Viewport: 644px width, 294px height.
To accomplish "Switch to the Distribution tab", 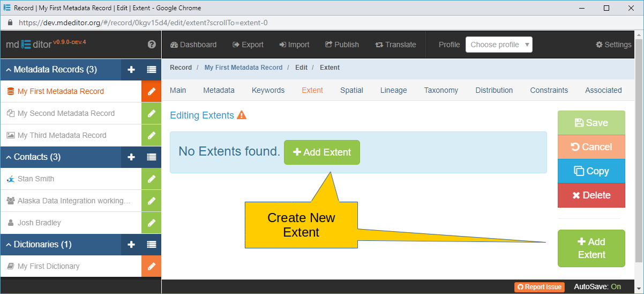I will (x=494, y=90).
